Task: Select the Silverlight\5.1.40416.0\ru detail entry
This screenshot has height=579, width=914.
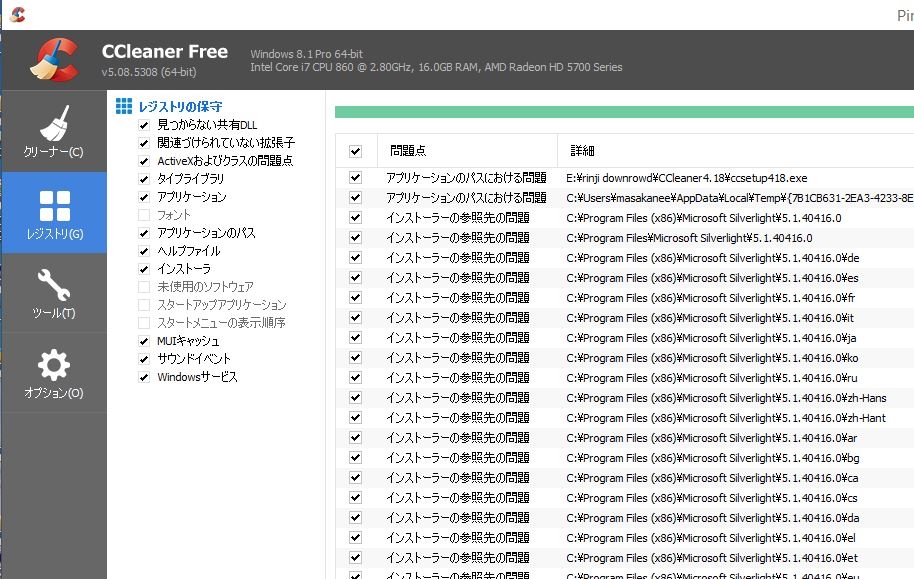Action: tap(712, 378)
